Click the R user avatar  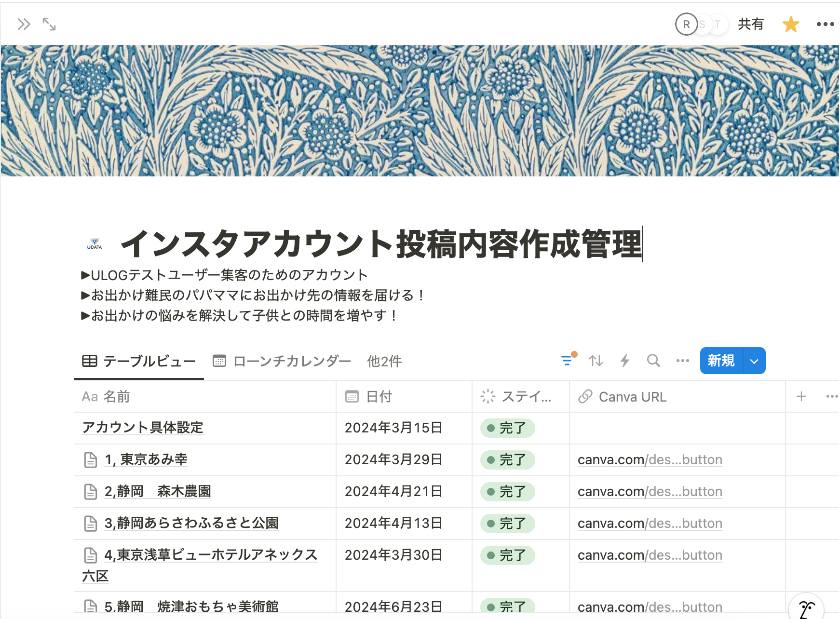(686, 24)
